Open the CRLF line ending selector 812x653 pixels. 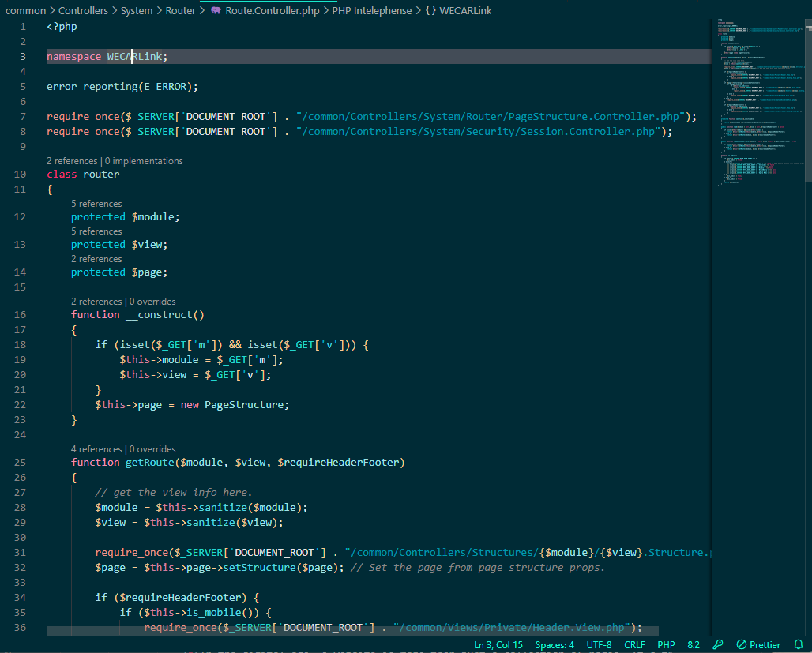click(634, 644)
